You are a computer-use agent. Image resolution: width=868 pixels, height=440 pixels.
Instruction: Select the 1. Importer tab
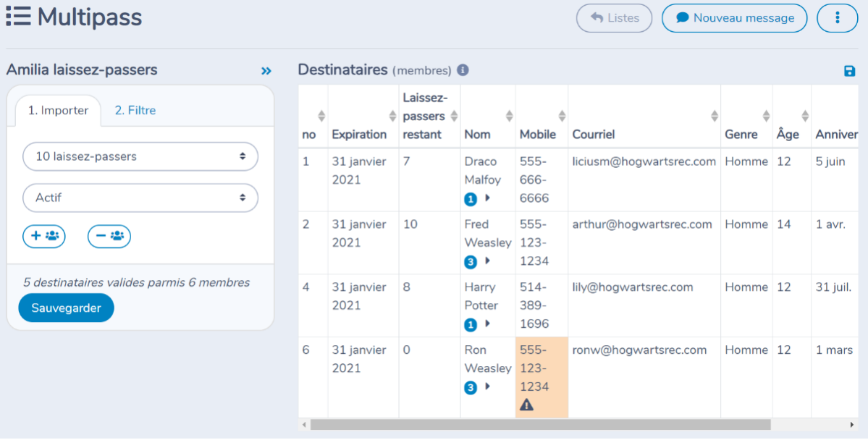(58, 111)
